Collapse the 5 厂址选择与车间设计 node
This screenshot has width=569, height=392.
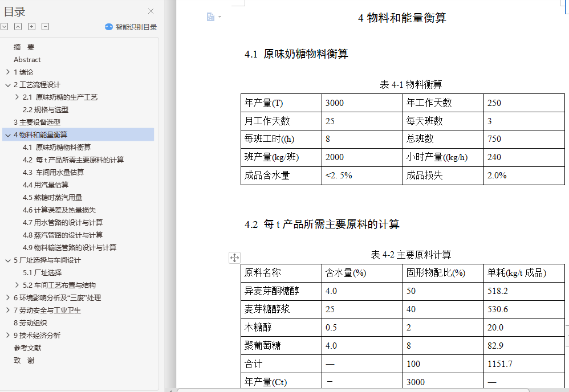[8, 260]
